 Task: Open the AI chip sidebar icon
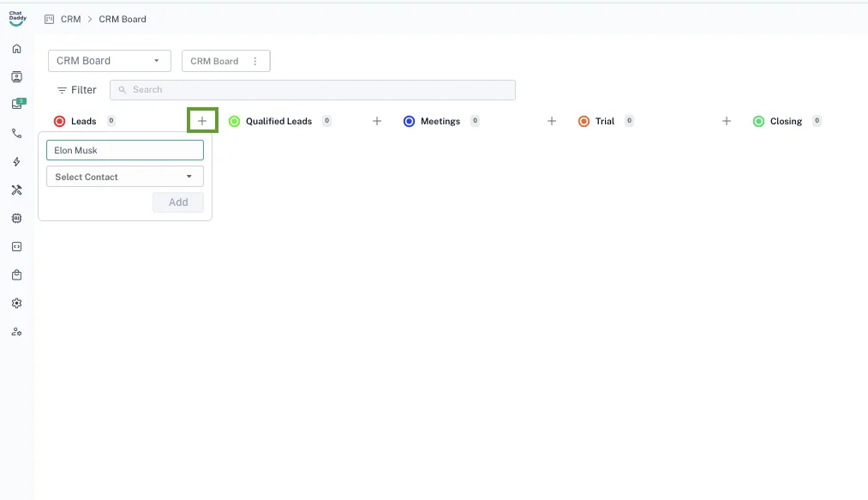tap(16, 218)
